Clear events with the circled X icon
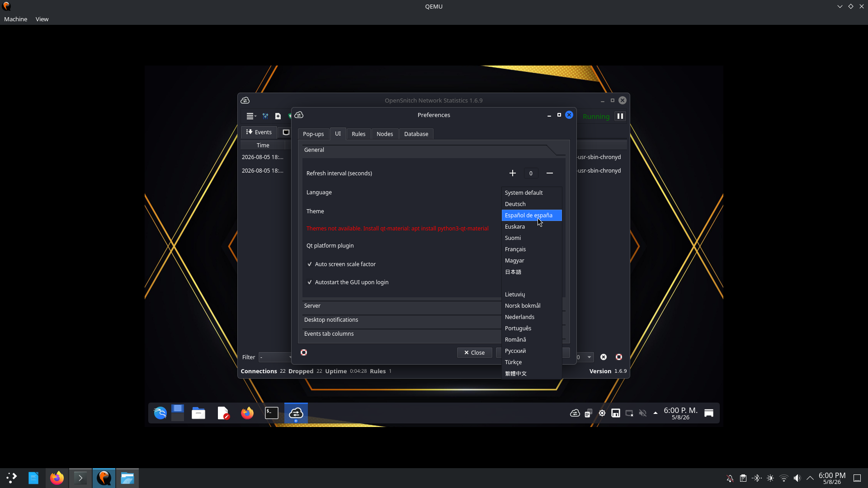868x488 pixels. [604, 357]
